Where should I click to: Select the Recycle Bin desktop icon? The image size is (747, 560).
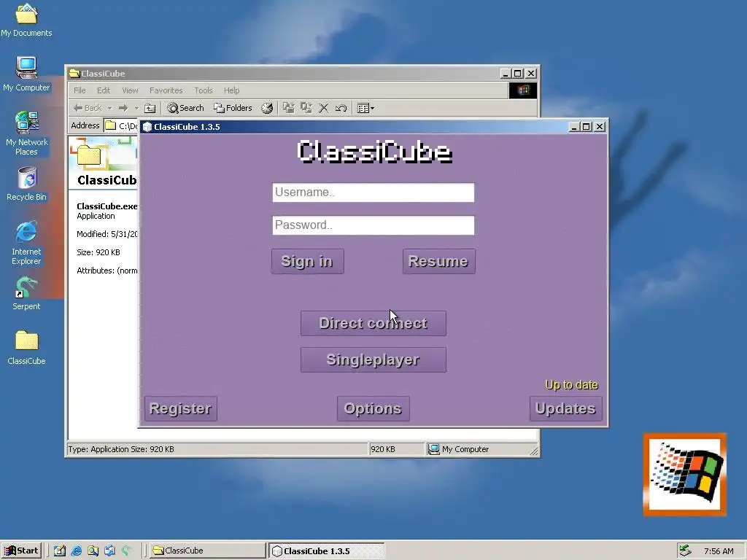(x=26, y=184)
